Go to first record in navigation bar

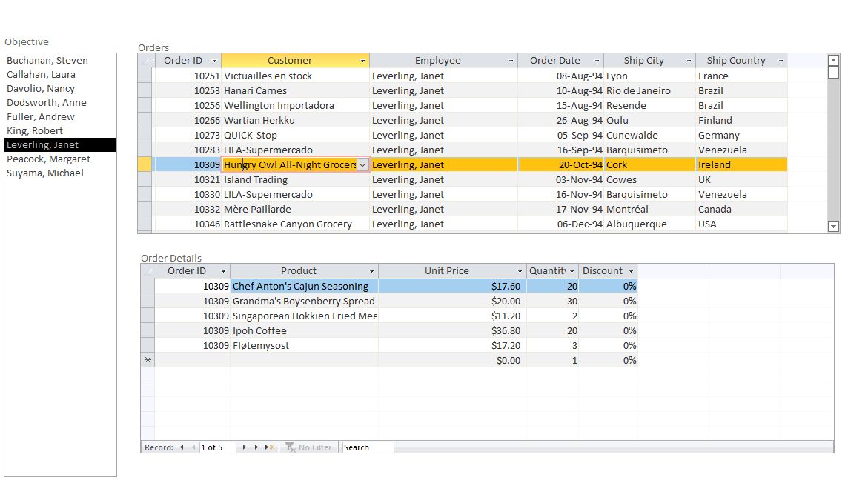point(181,447)
